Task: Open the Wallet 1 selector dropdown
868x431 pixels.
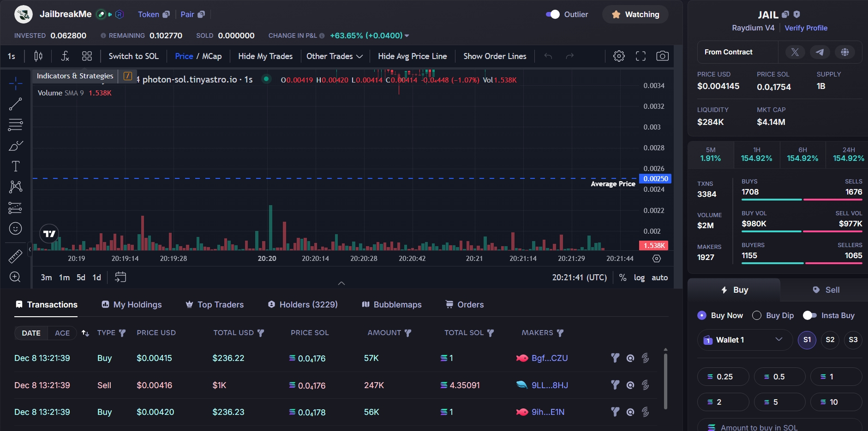Action: [x=743, y=340]
